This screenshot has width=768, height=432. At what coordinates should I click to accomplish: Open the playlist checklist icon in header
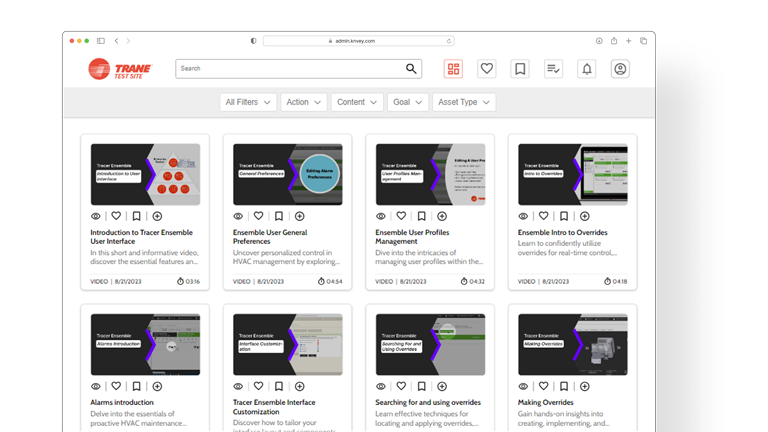click(553, 69)
